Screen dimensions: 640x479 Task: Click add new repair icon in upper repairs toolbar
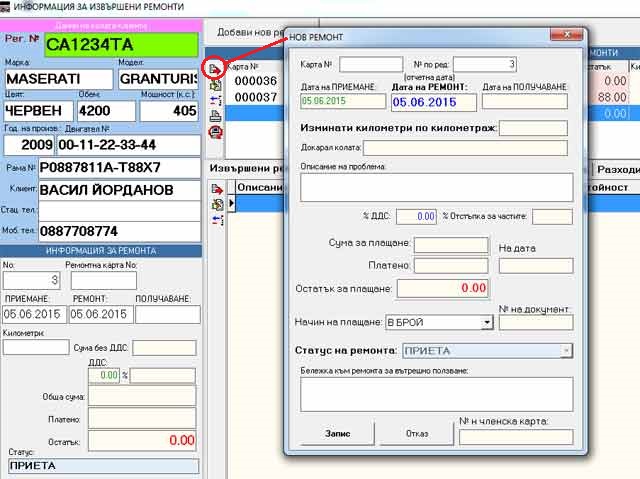(215, 69)
